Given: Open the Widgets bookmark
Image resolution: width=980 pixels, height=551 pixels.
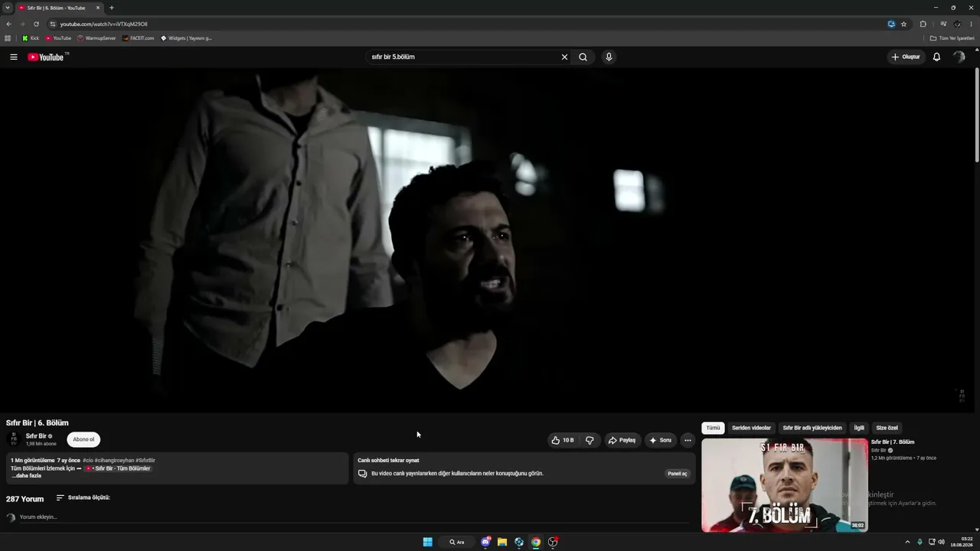Looking at the screenshot, I should pyautogui.click(x=186, y=38).
